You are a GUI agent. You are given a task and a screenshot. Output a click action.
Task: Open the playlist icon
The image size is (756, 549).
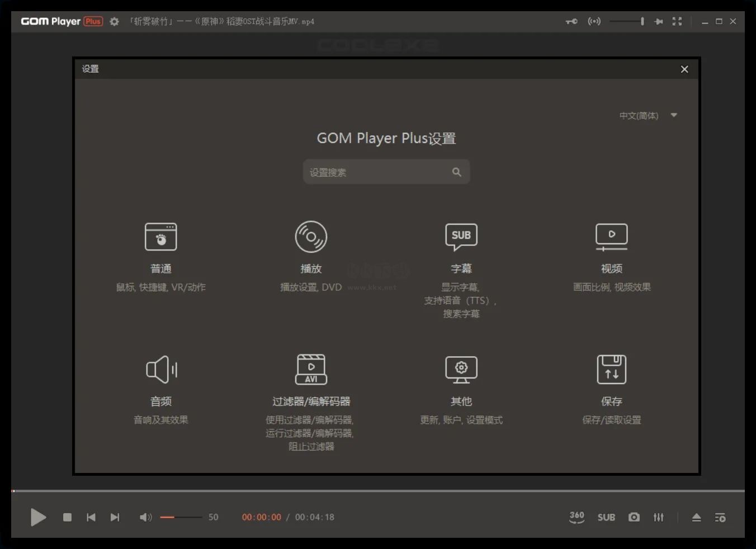[x=720, y=517]
